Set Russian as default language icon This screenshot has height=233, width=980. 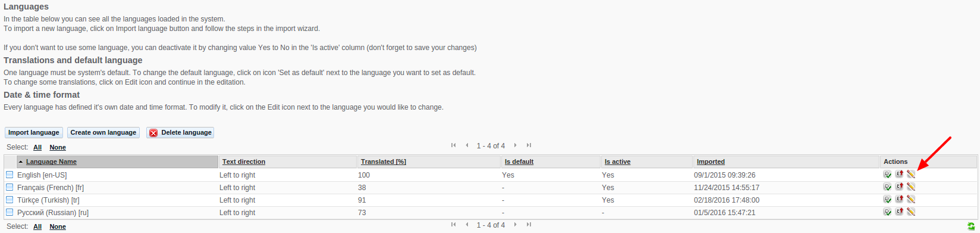tap(887, 212)
